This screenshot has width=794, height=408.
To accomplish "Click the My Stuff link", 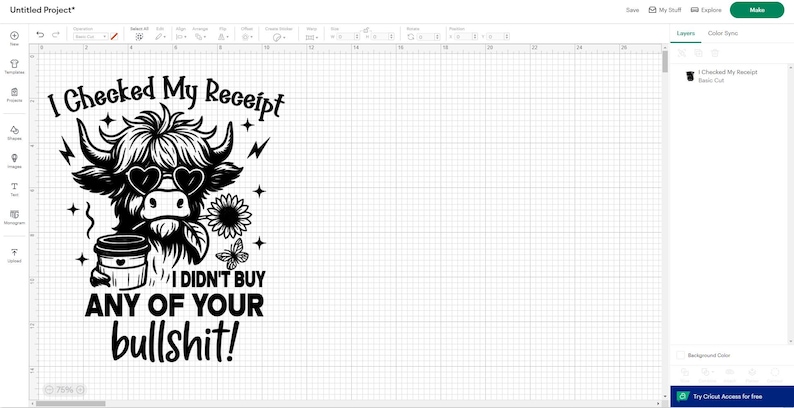I will 670,10.
